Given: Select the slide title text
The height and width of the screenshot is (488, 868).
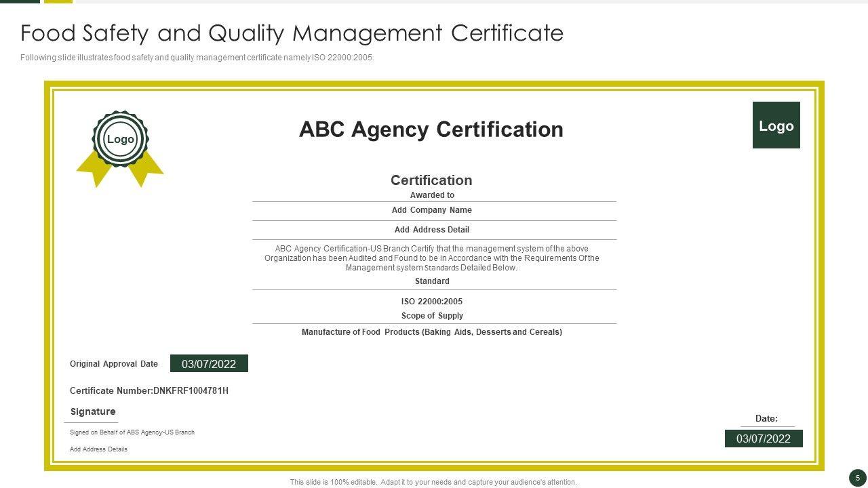Looking at the screenshot, I should point(292,33).
